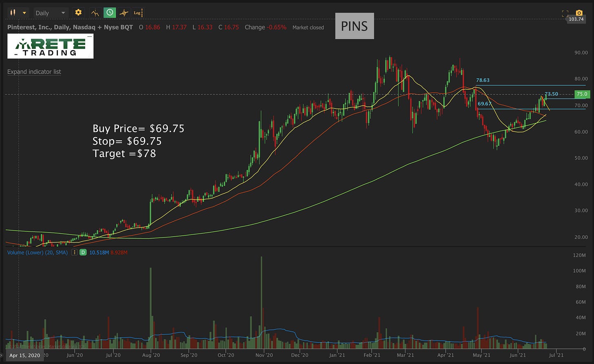The image size is (594, 364).
Task: Toggle the Log scale button
Action: click(137, 13)
